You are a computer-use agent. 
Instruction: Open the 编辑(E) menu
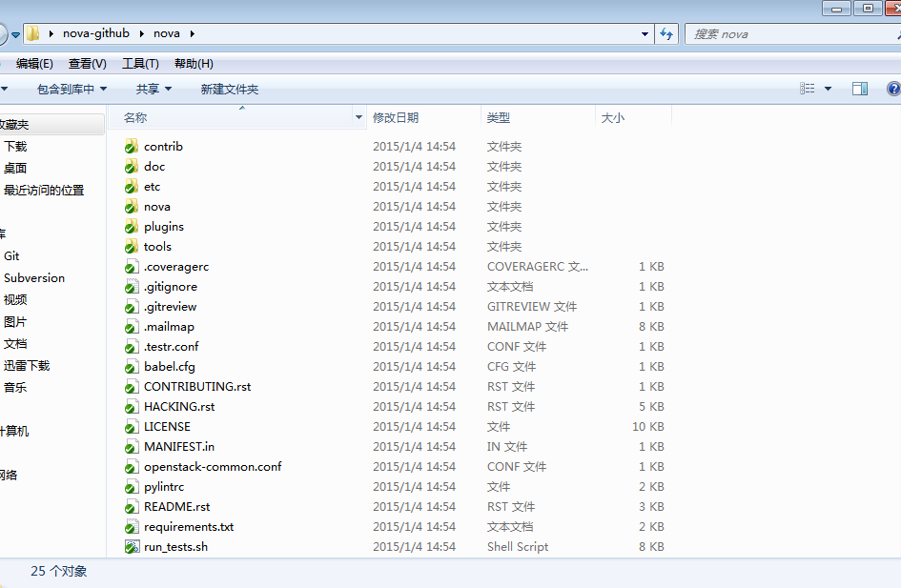34,63
